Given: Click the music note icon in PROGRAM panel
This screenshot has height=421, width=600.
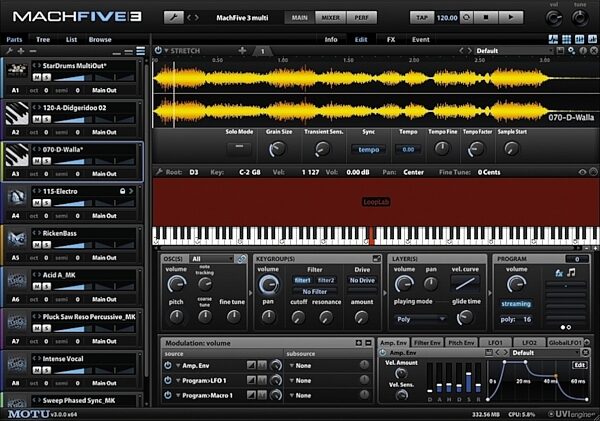Looking at the screenshot, I should (x=571, y=273).
